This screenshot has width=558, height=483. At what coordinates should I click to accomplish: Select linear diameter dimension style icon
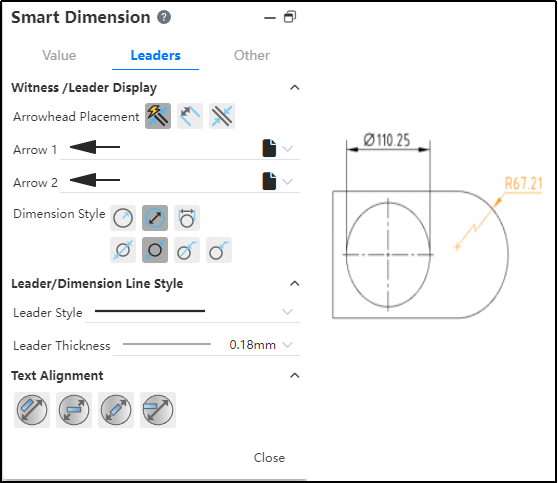click(x=187, y=218)
